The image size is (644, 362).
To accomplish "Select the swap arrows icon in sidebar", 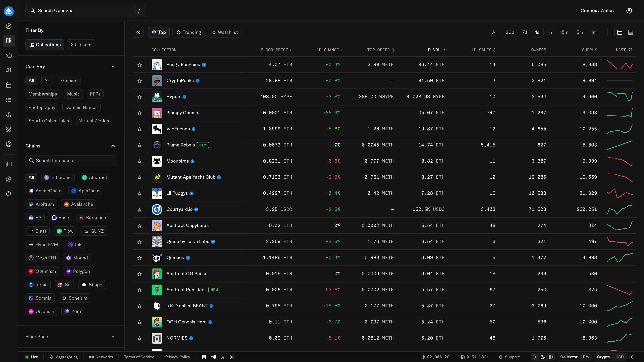I will (x=9, y=70).
